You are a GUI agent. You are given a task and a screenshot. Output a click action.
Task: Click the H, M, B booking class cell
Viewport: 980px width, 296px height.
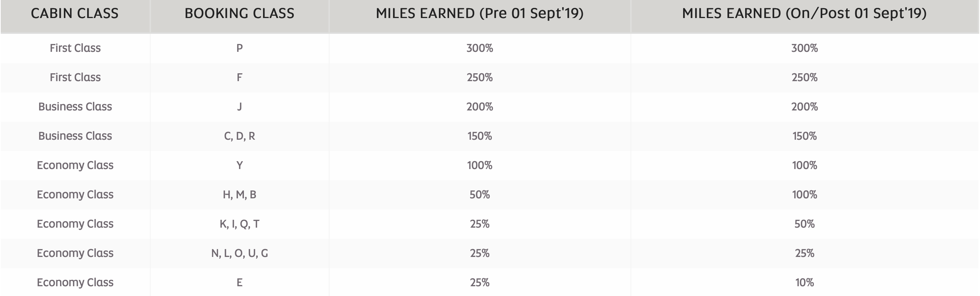(x=239, y=195)
